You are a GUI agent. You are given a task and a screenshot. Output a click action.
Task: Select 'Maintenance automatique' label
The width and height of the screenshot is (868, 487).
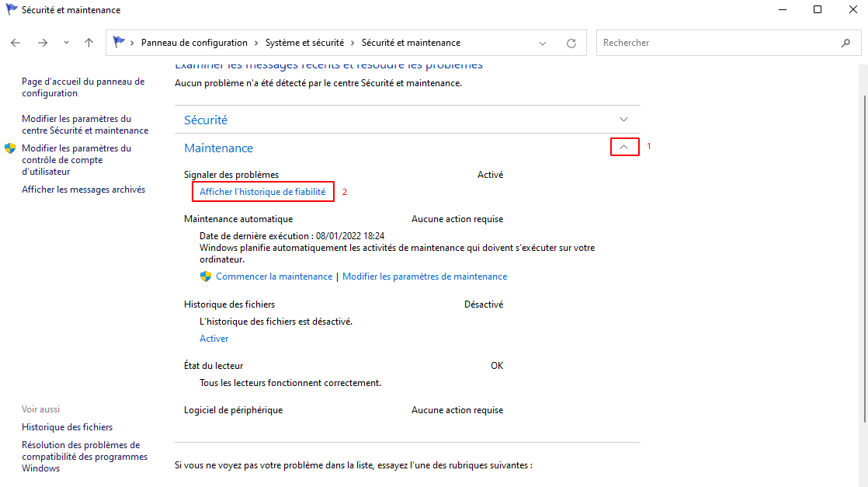point(238,219)
